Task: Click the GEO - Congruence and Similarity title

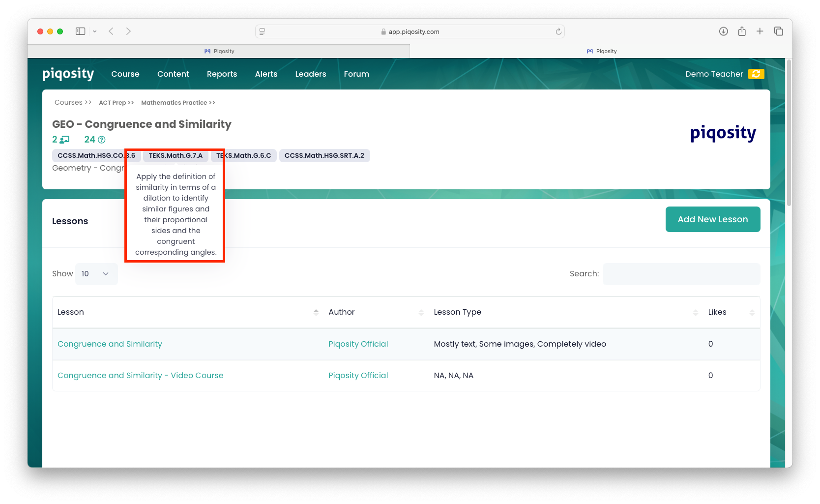Action: [x=142, y=124]
